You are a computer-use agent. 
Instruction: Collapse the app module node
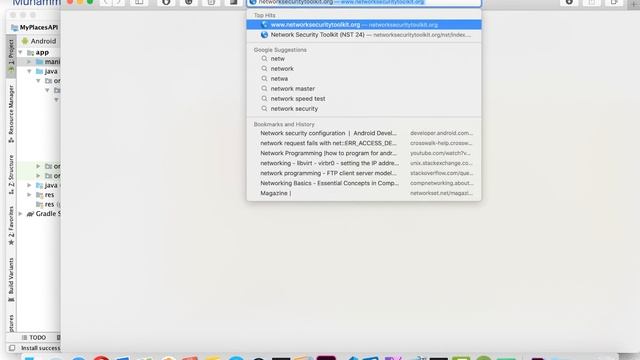(x=20, y=53)
